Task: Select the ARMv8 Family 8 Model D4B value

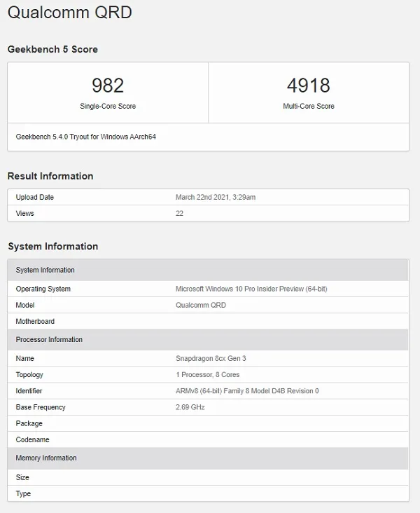Action: coord(247,391)
